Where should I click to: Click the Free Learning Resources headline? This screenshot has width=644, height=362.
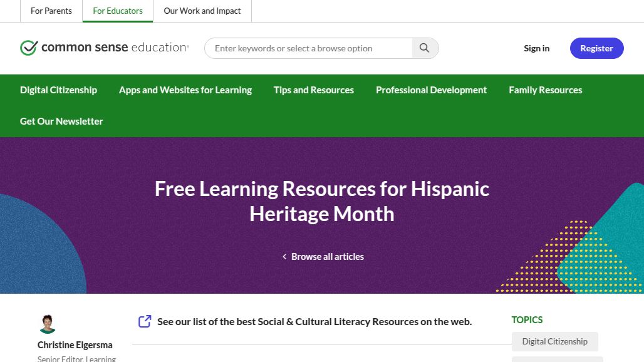click(322, 201)
